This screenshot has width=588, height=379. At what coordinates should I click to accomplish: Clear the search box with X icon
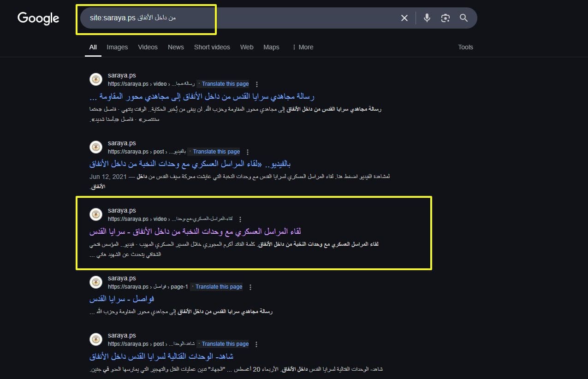pyautogui.click(x=404, y=18)
